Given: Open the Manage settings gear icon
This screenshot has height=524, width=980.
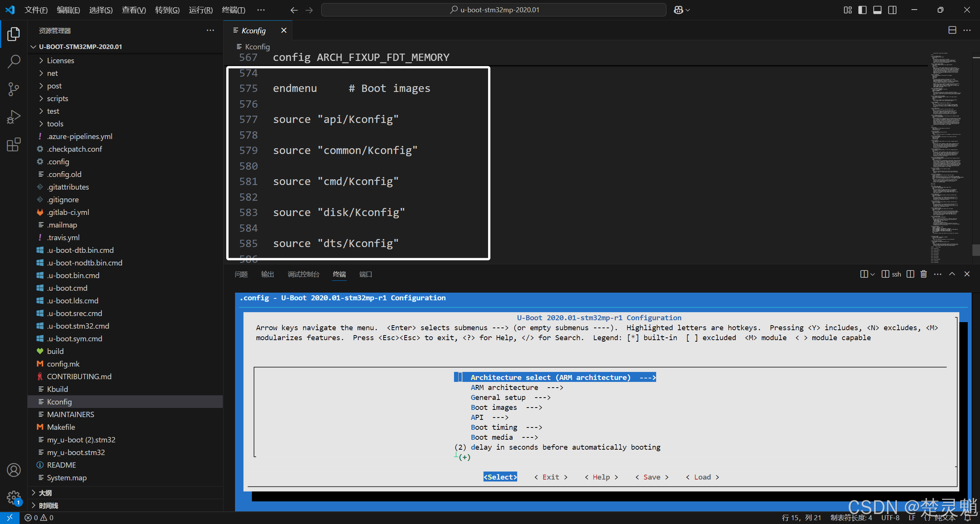Looking at the screenshot, I should click(14, 498).
